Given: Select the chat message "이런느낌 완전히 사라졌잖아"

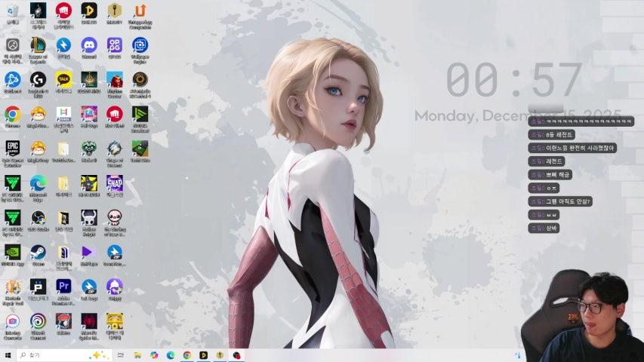Looking at the screenshot, I should [572, 148].
